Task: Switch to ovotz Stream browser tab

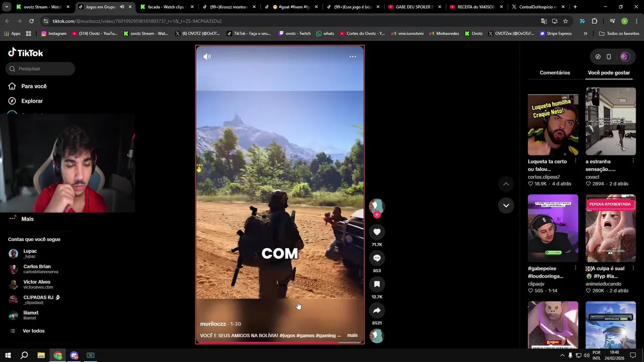Action: (x=43, y=7)
